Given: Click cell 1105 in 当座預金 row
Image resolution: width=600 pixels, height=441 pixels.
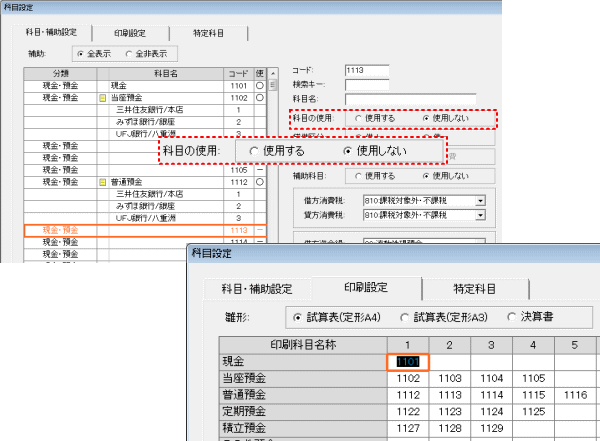Looking at the screenshot, I should pyautogui.click(x=533, y=379).
